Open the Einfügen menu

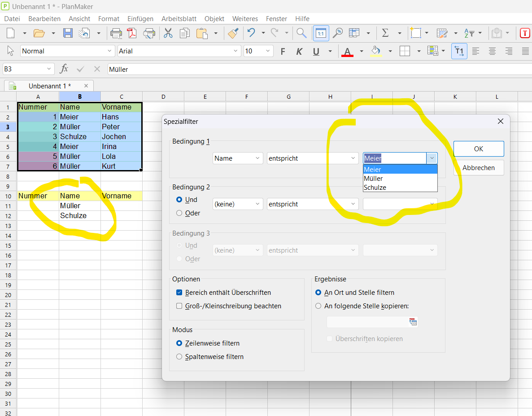click(140, 19)
